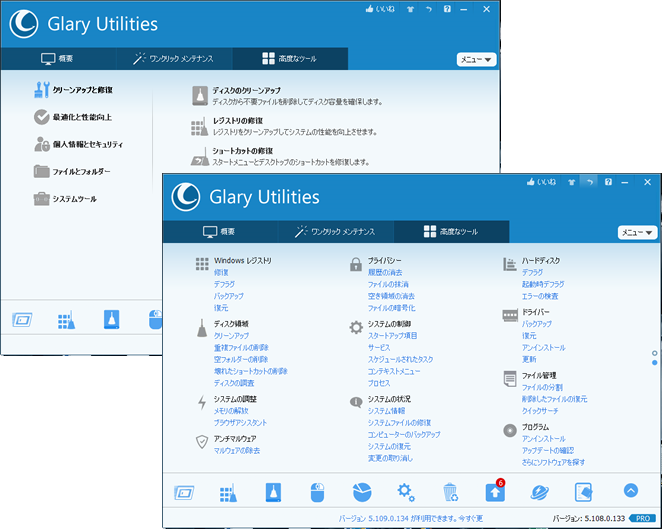The image size is (662, 529).
Task: Click デフラグ link under Windows レジストリ
Action: pos(224,284)
